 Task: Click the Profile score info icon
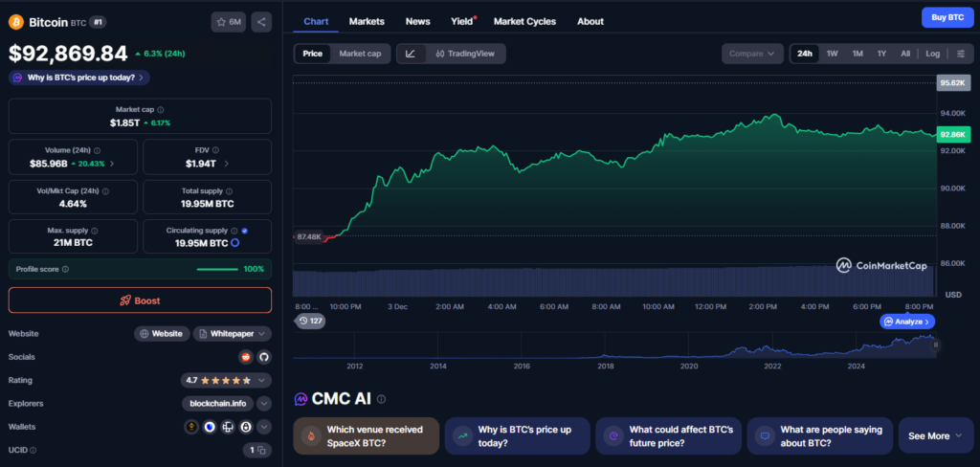pos(66,270)
